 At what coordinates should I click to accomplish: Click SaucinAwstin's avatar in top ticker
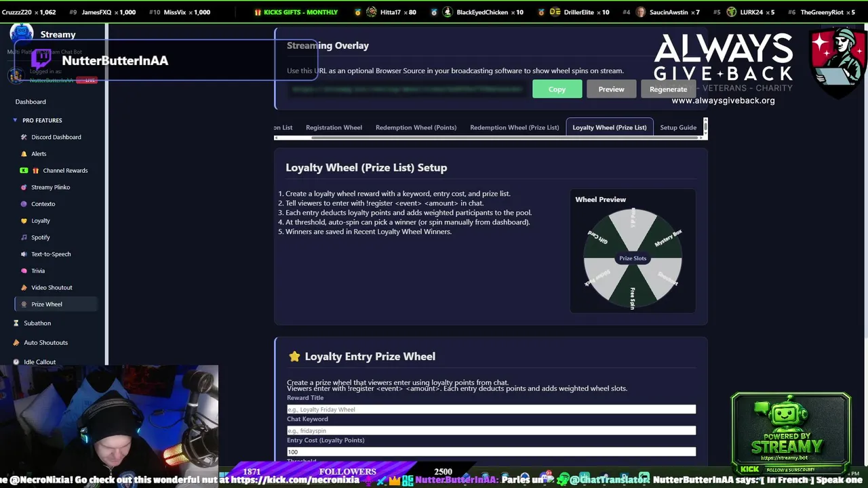(640, 12)
